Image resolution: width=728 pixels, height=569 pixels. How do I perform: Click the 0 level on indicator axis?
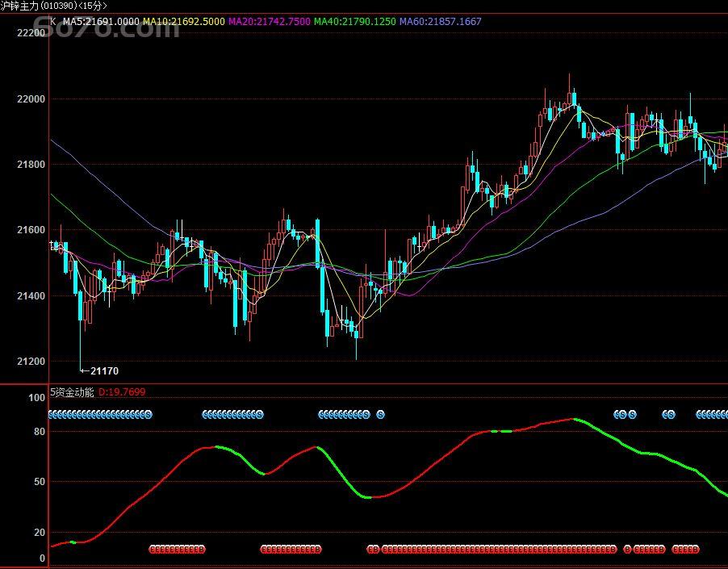pyautogui.click(x=42, y=559)
